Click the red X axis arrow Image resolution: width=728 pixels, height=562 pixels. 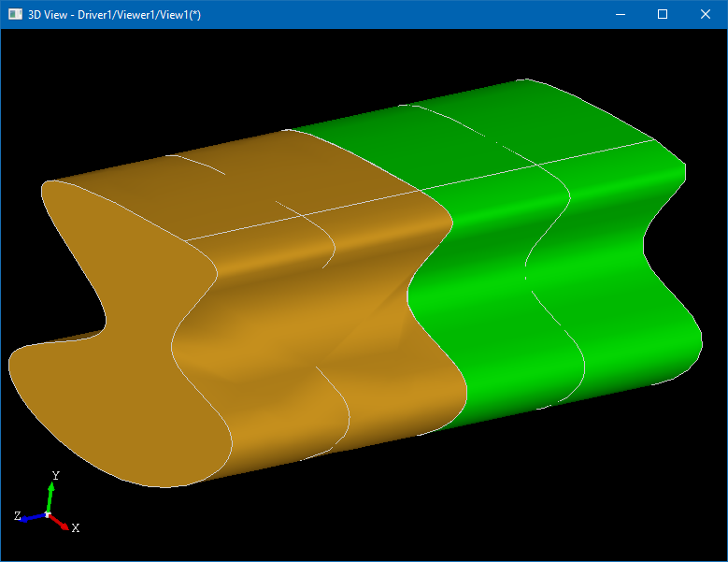[x=59, y=522]
